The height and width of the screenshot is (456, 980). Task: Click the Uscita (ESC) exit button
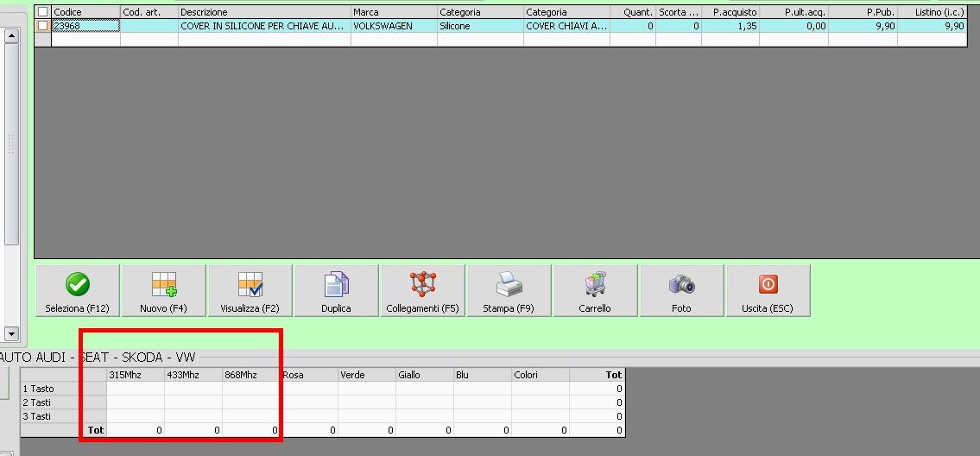[768, 290]
